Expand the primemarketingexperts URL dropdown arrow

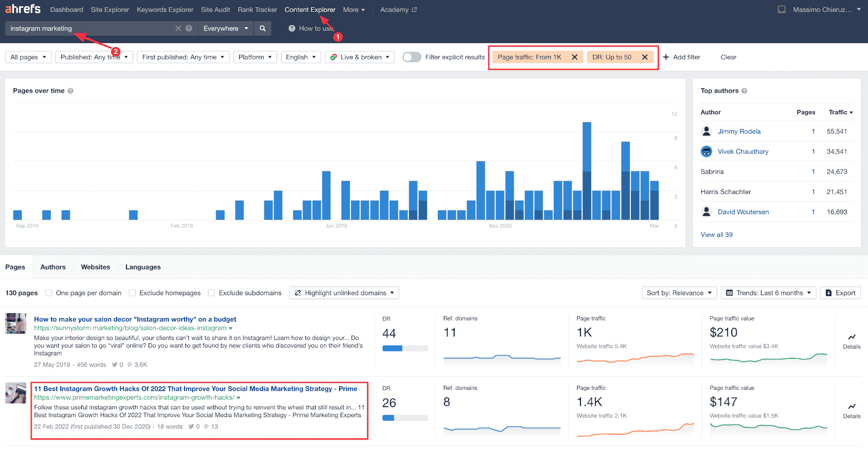239,398
